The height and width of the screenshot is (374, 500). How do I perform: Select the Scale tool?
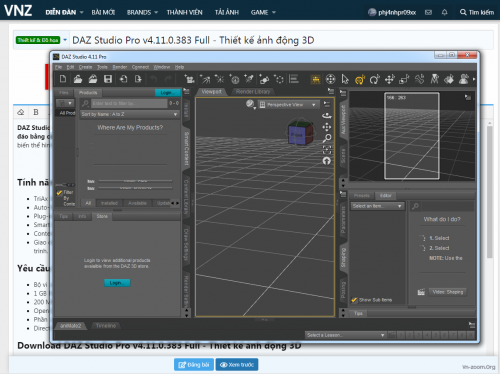[x=404, y=79]
